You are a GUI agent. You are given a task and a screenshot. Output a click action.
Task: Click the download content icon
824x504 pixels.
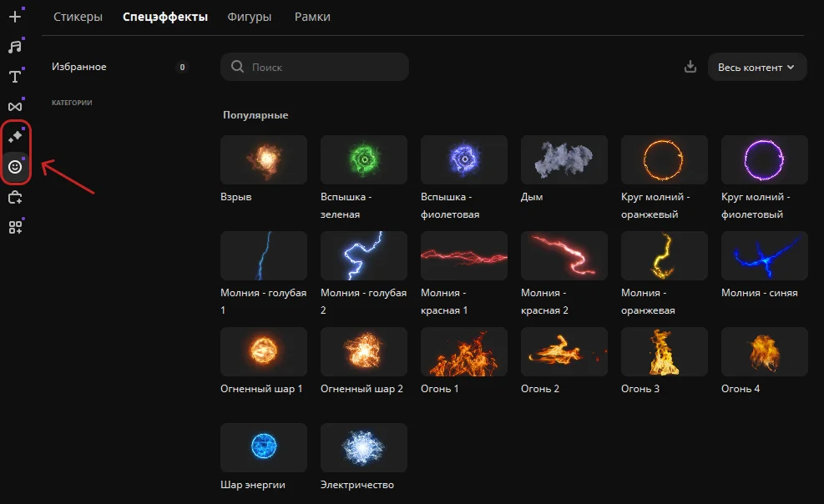[690, 67]
